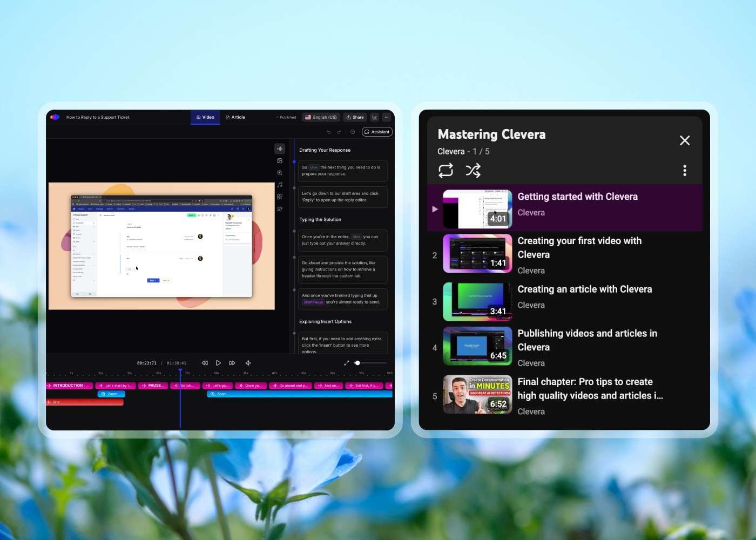Image resolution: width=756 pixels, height=540 pixels.
Task: Select the "Once yo..." audio clip
Action: point(251,386)
